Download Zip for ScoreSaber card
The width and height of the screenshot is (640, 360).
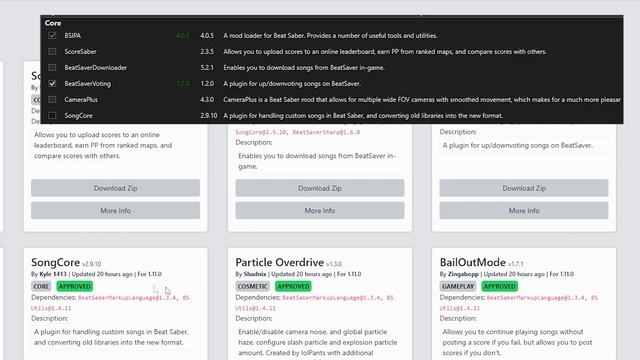116,188
